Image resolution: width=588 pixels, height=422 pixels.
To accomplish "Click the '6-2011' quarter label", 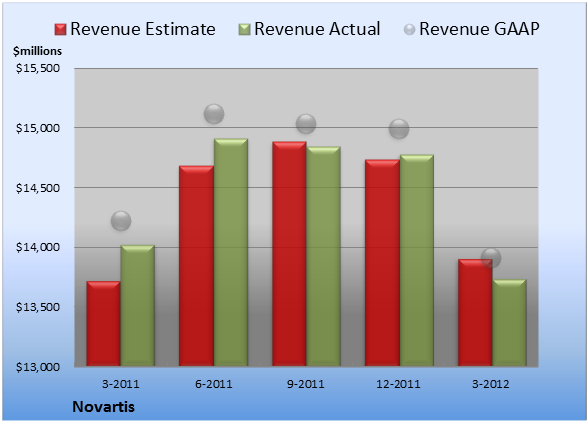I will tap(214, 384).
